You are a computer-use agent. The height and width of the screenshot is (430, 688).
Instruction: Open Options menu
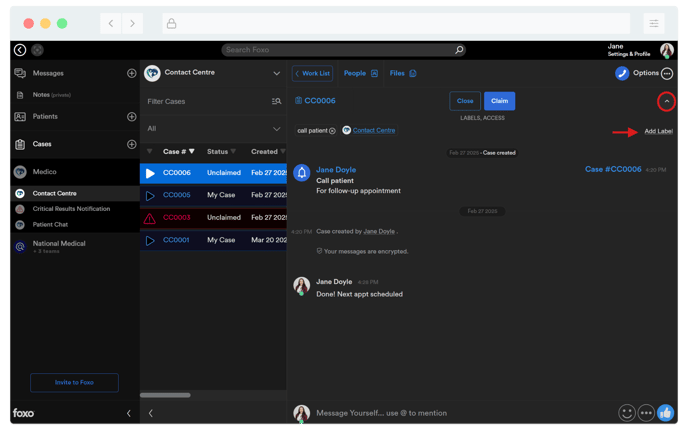point(653,73)
